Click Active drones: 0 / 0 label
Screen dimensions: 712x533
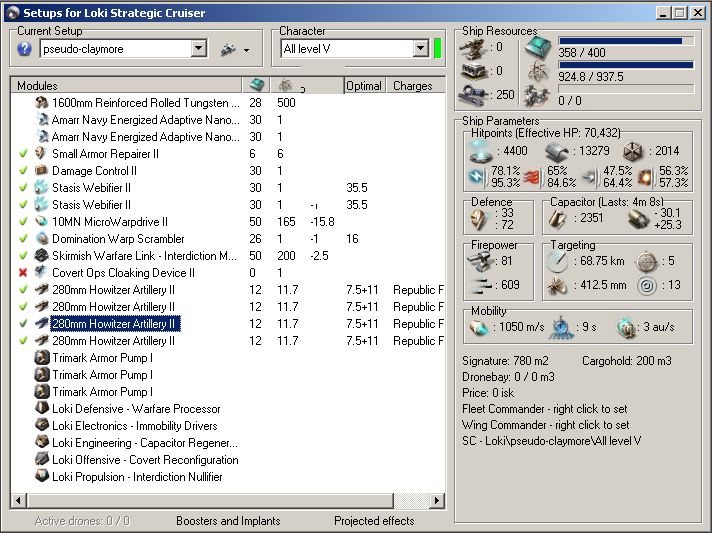[82, 521]
